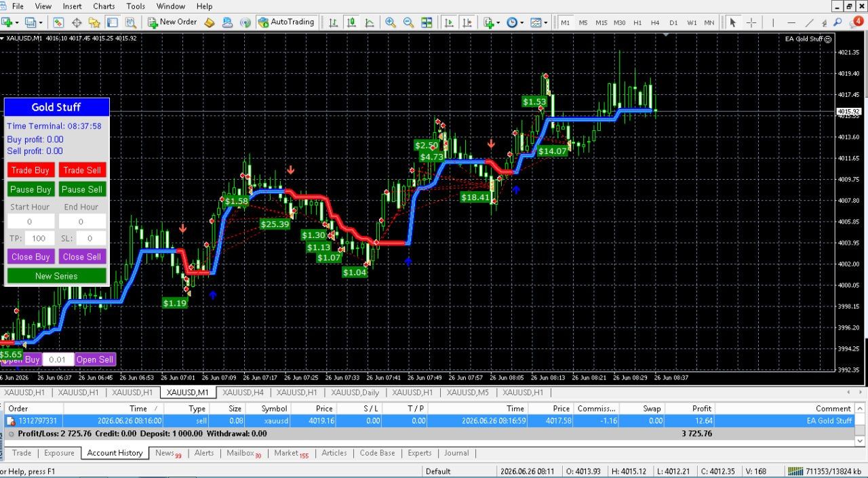The image size is (868, 478).
Task: Toggle the Strategy Tester icon
Action: pyautogui.click(x=130, y=22)
